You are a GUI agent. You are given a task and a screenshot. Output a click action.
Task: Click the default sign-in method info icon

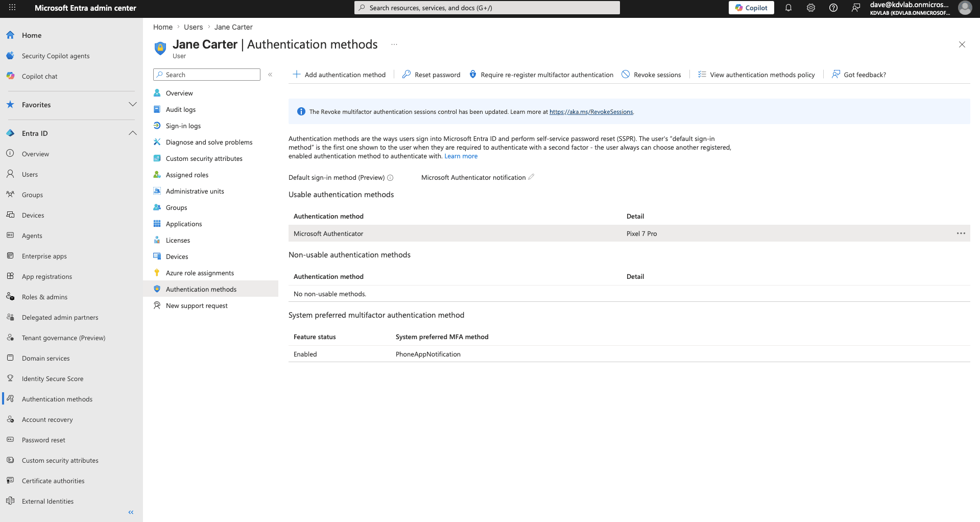point(390,178)
